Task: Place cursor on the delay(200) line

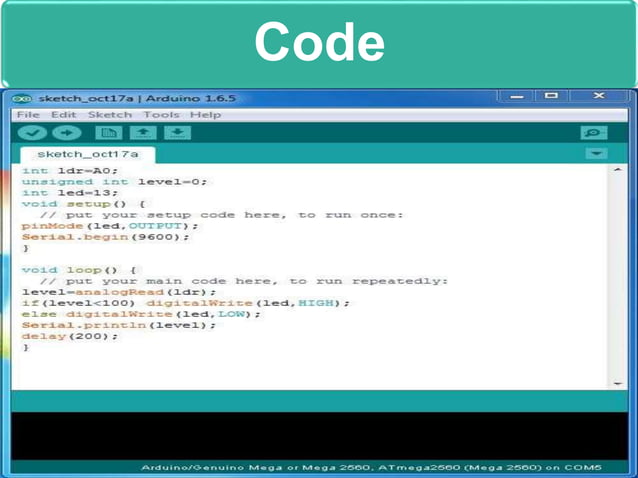Action: click(69, 336)
